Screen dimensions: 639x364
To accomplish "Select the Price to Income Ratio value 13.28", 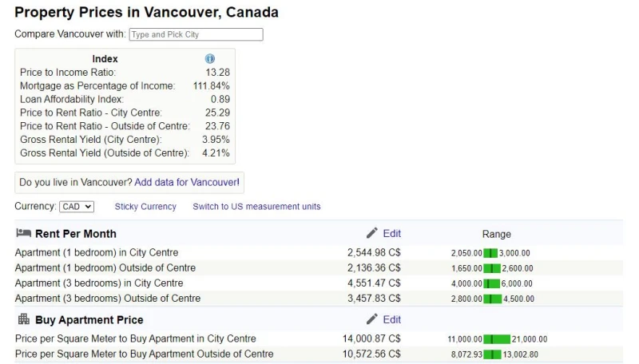I will (x=217, y=73).
